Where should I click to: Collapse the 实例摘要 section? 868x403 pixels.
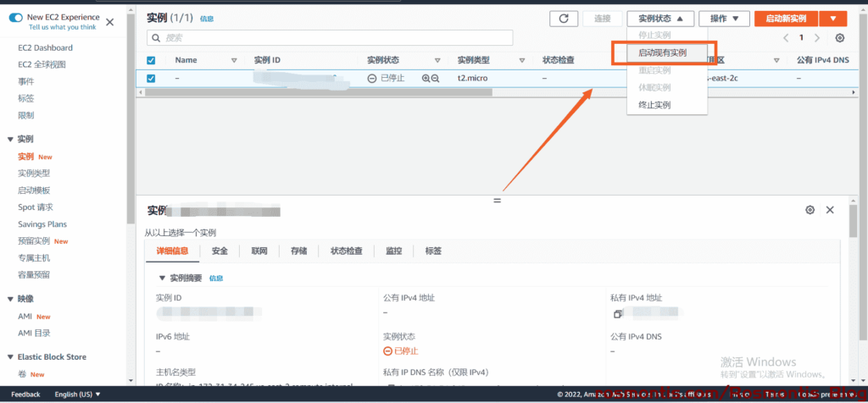(x=162, y=278)
